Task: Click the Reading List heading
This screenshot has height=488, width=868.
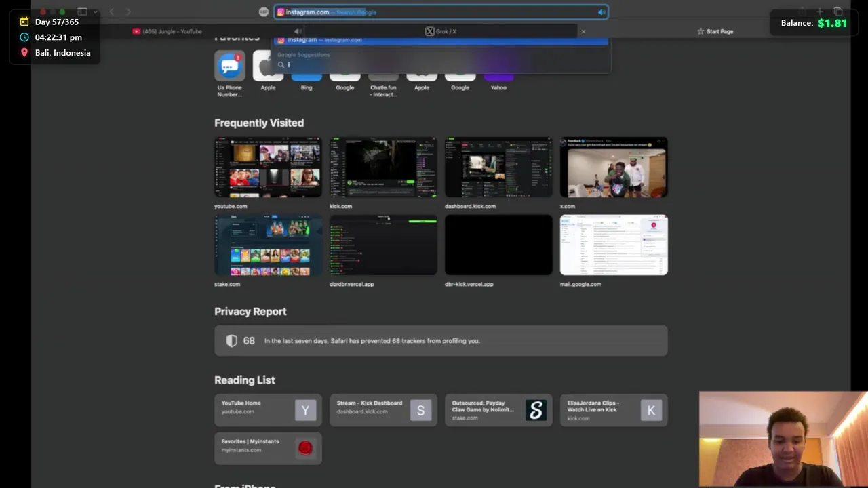Action: coord(245,380)
